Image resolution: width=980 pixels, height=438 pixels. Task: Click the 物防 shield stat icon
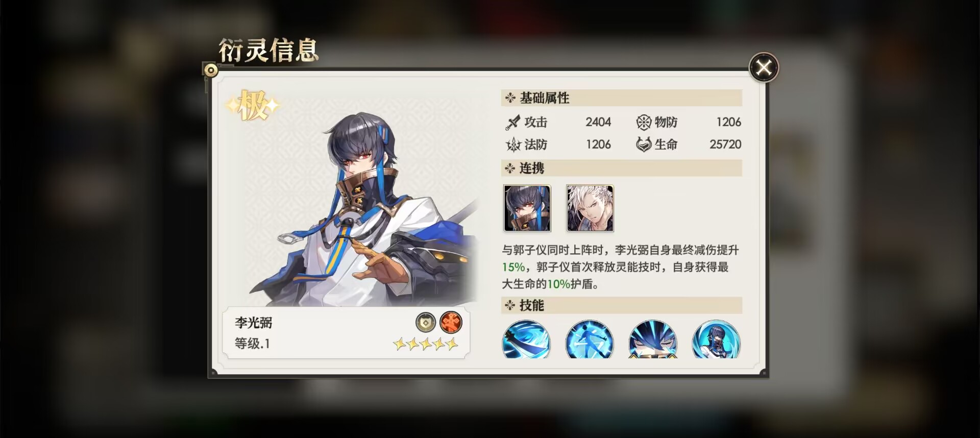click(x=644, y=123)
